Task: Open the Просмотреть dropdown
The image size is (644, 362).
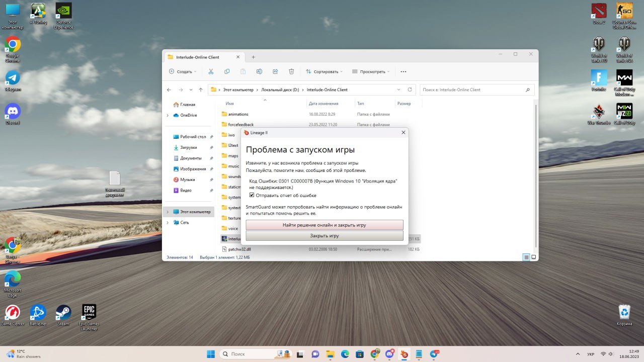Action: tap(371, 71)
